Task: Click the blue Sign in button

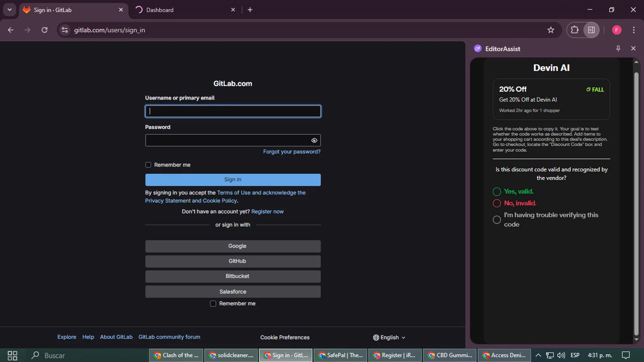Action: 233,179
